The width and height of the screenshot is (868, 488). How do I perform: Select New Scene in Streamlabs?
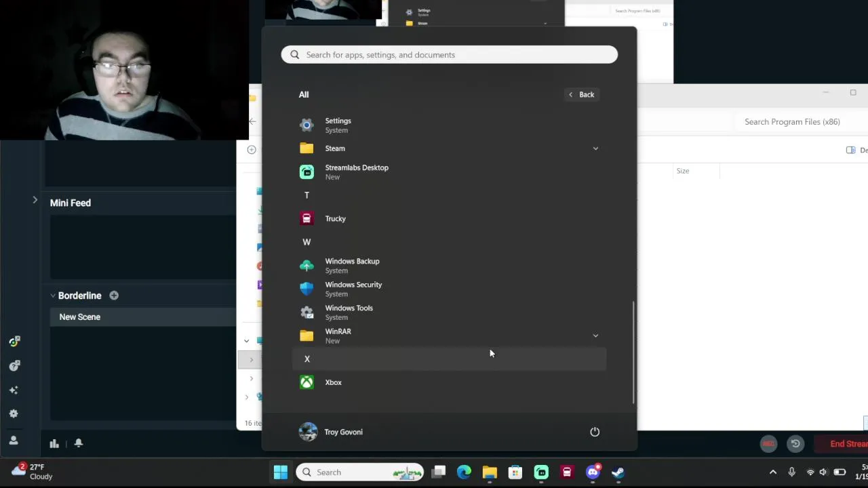point(143,317)
